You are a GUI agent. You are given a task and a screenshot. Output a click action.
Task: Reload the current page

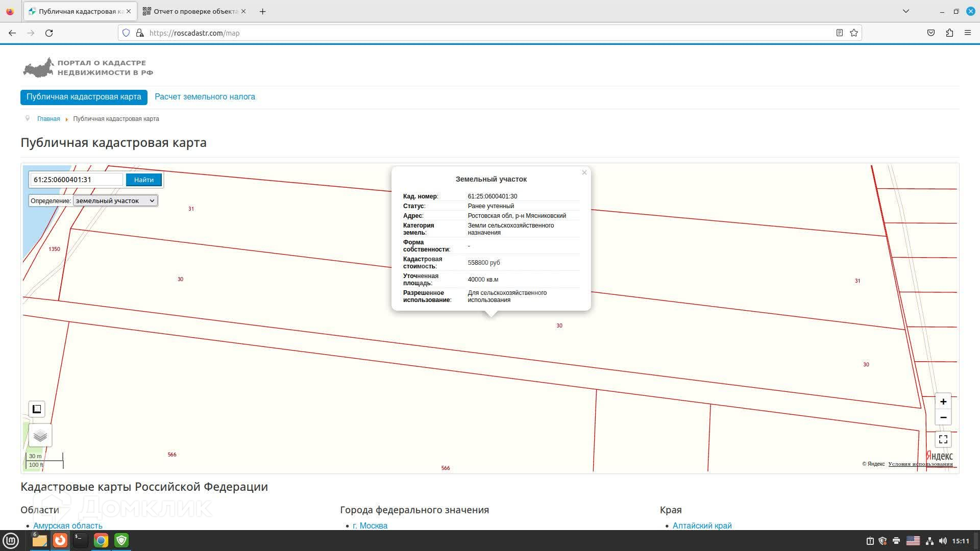tap(49, 33)
